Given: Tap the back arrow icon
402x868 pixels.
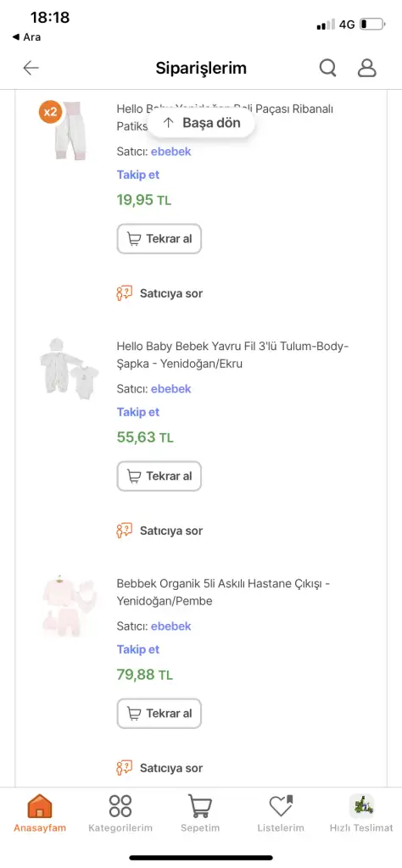Looking at the screenshot, I should tap(31, 68).
